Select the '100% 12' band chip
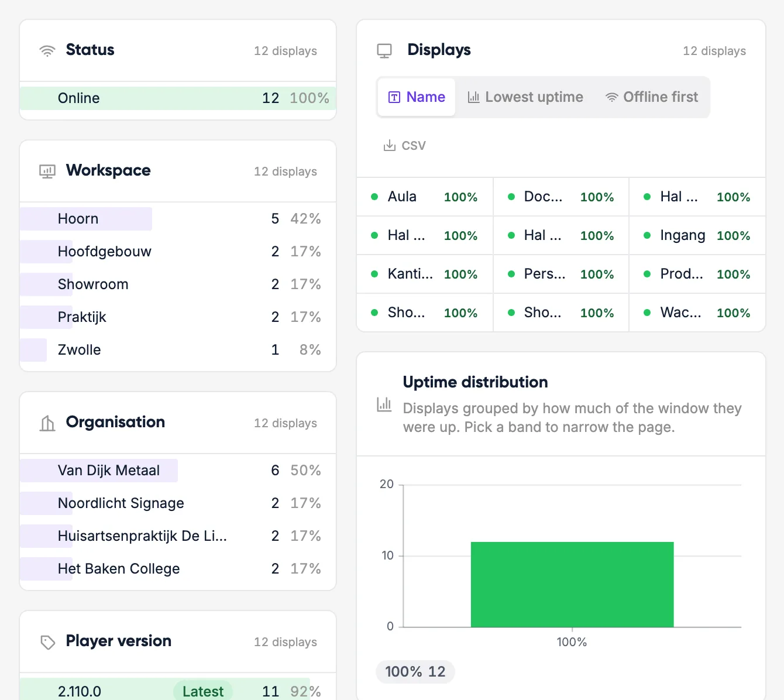 [415, 671]
